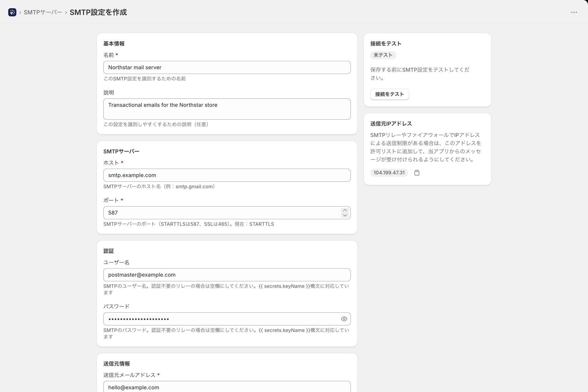Click the 104.199.47.31 IP address chip

pyautogui.click(x=389, y=173)
